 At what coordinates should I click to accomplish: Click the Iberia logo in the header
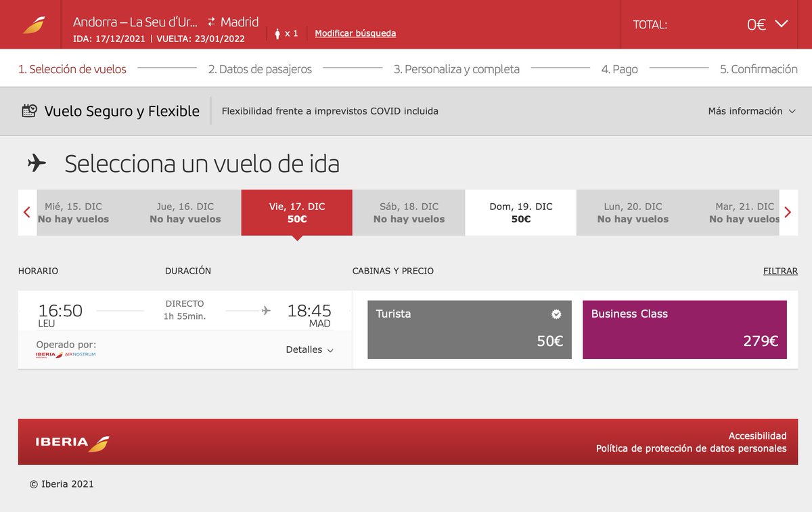[x=33, y=24]
